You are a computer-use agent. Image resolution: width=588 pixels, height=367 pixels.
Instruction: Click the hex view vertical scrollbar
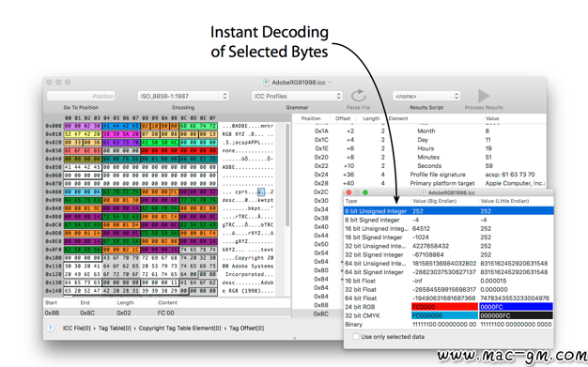pyautogui.click(x=287, y=176)
